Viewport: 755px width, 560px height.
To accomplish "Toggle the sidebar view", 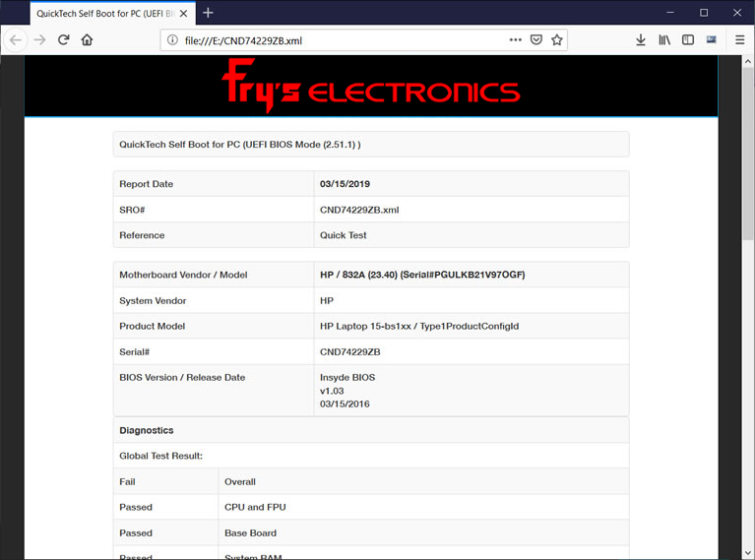I will (x=688, y=40).
